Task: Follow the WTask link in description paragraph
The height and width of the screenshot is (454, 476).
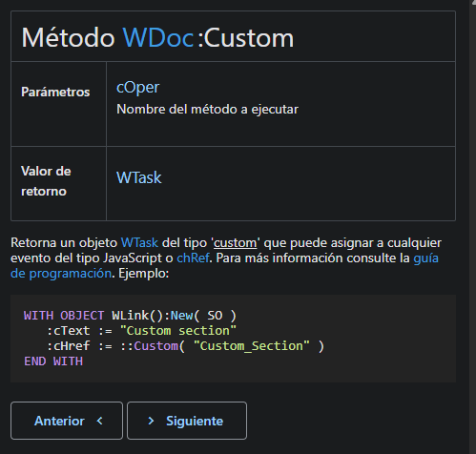Action: pos(139,243)
